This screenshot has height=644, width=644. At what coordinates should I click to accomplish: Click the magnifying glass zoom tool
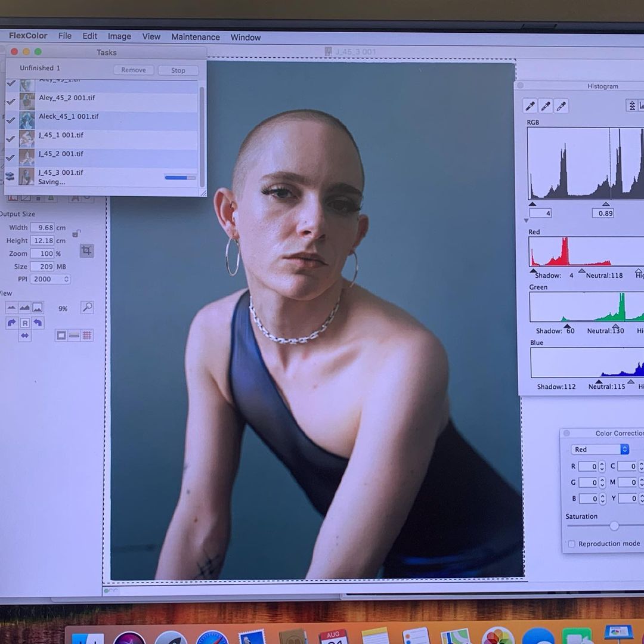point(87,308)
